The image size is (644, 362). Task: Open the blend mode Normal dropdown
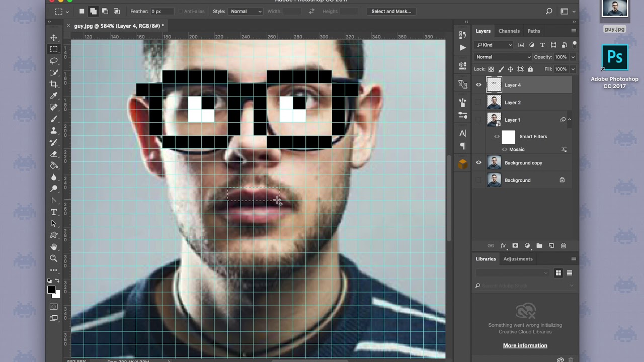503,57
